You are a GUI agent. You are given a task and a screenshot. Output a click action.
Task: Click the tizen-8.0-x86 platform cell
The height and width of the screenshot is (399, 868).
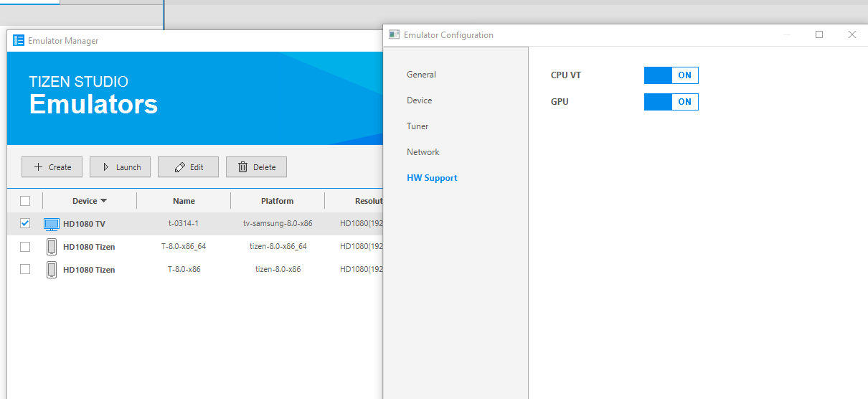[x=278, y=270]
